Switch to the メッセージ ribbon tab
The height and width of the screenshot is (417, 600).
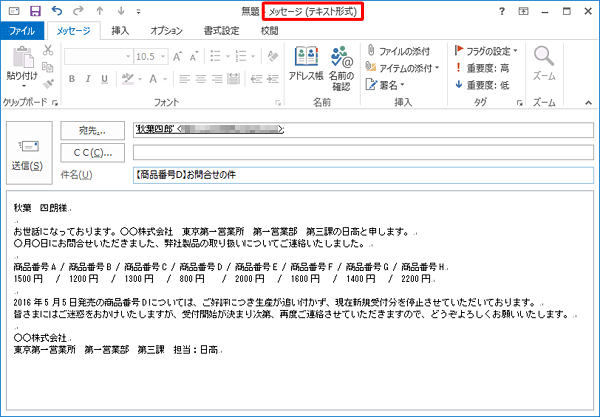click(x=73, y=31)
